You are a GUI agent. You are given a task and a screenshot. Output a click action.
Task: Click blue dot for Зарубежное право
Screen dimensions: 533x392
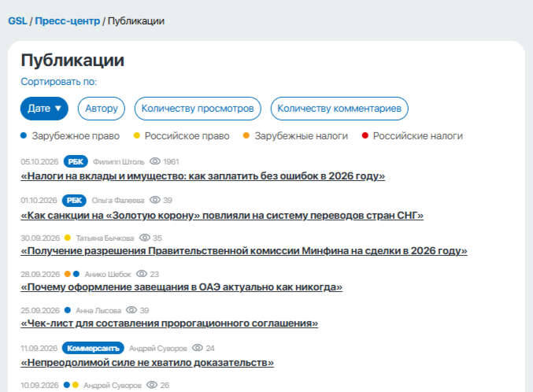24,135
